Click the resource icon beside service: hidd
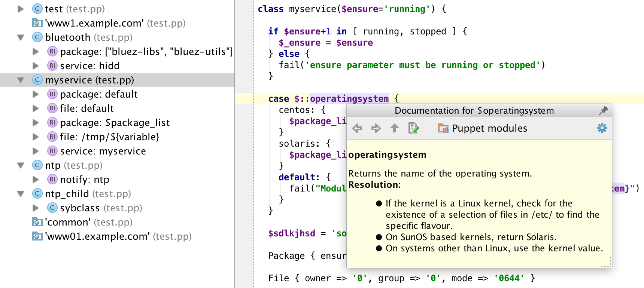Image resolution: width=644 pixels, height=288 pixels. [x=52, y=65]
